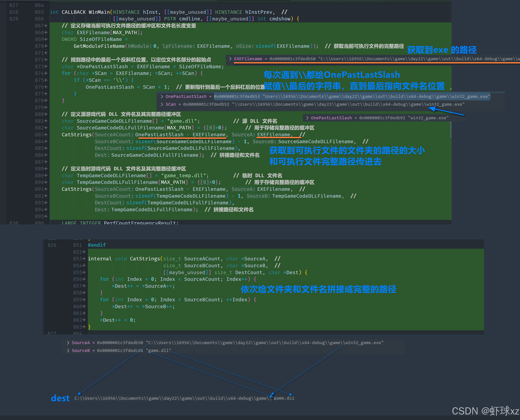The width and height of the screenshot is (520, 420).
Task: Click "Dest:" hint before SourceGameCodeDLLFullFilename
Action: [102, 155]
